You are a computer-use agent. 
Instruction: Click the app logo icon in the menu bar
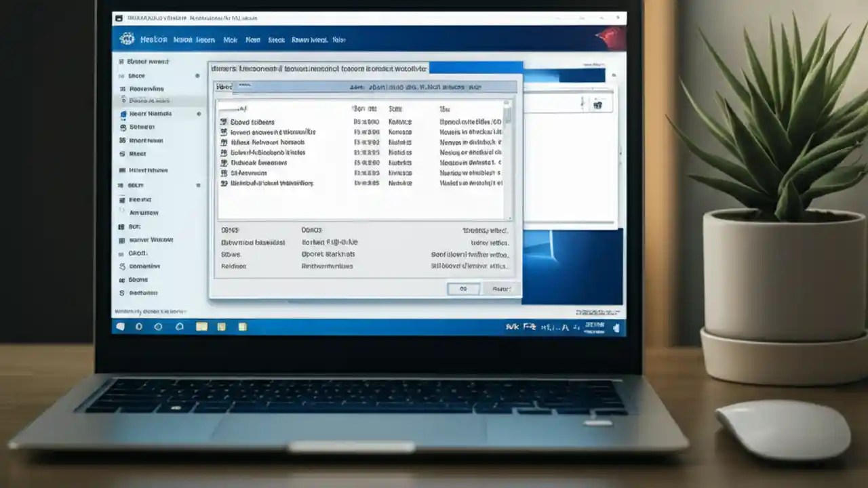click(x=127, y=39)
